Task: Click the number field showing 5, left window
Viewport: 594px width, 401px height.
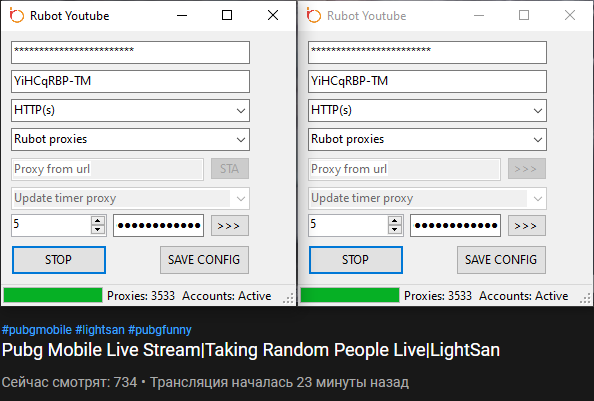Action: point(51,225)
